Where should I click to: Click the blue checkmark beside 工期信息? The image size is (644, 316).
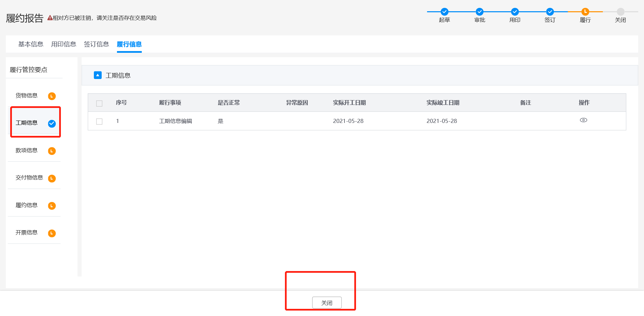[52, 124]
